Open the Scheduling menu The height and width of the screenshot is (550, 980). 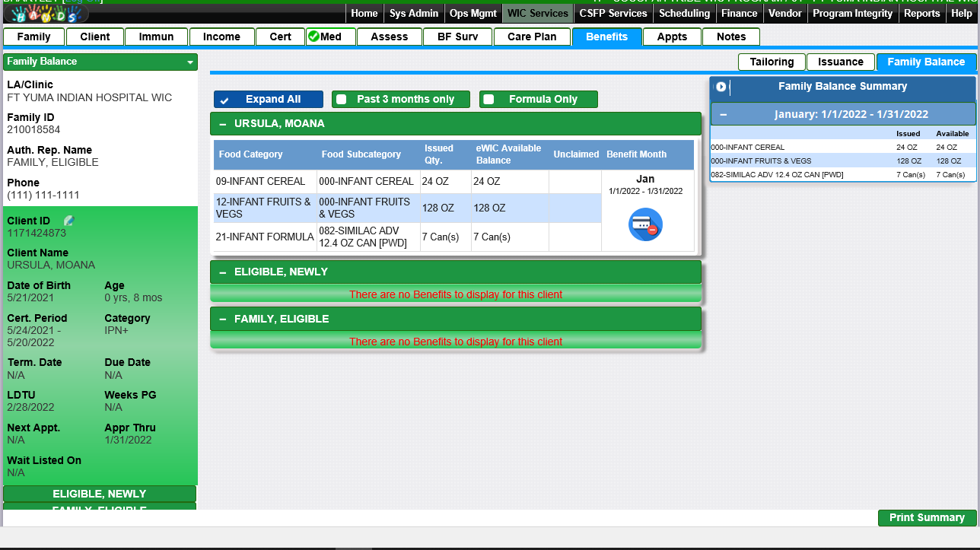click(x=684, y=13)
